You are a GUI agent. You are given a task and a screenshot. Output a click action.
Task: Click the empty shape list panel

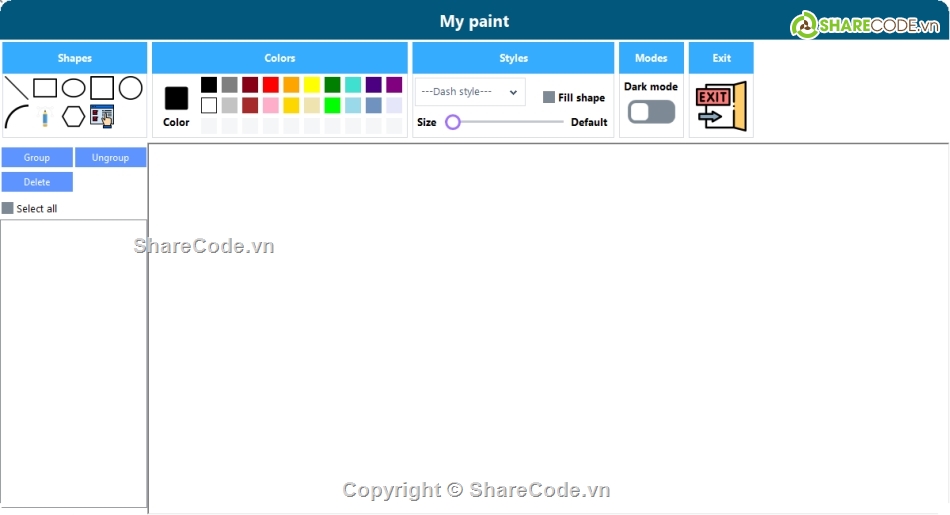(x=74, y=360)
